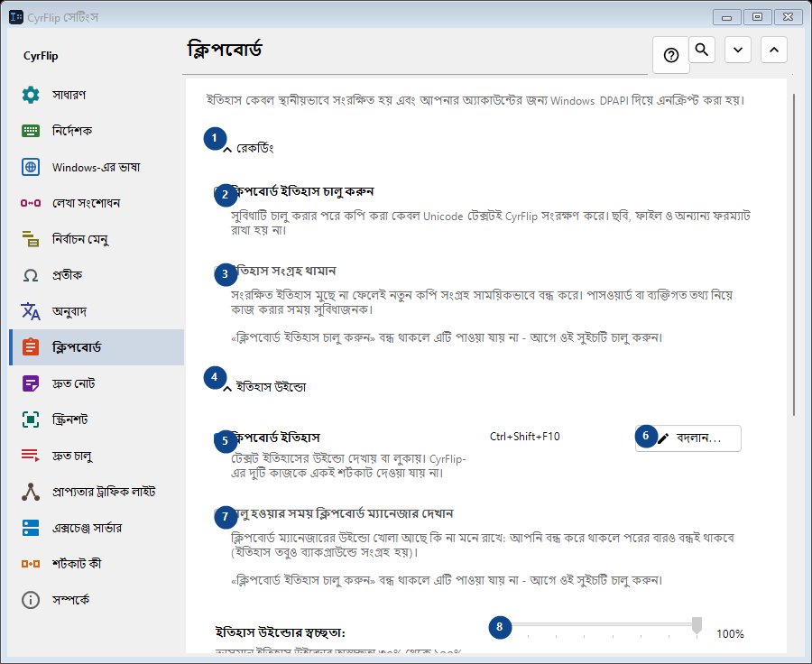812x664 pixels.
Task: Click the নির্বাচন মেনু icon
Action: (x=31, y=239)
